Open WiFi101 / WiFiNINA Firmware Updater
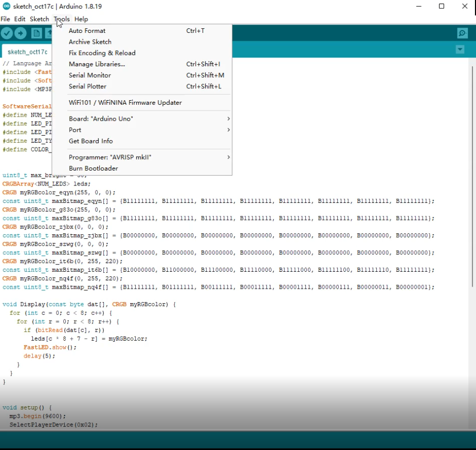This screenshot has height=450, width=476. click(125, 103)
